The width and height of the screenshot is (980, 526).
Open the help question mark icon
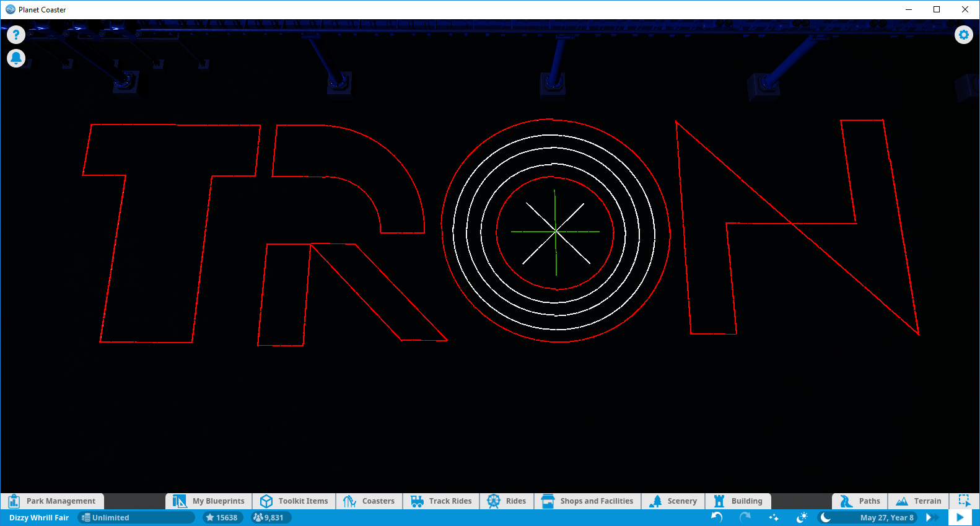pos(16,35)
